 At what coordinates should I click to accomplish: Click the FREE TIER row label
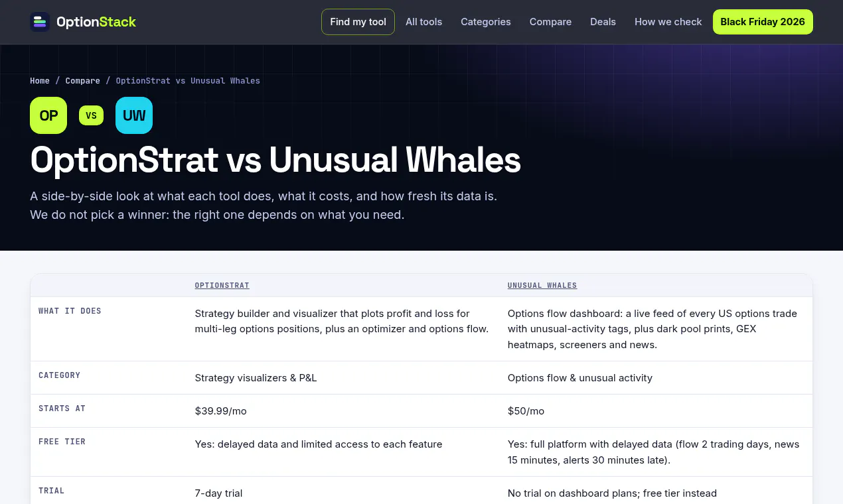click(62, 442)
